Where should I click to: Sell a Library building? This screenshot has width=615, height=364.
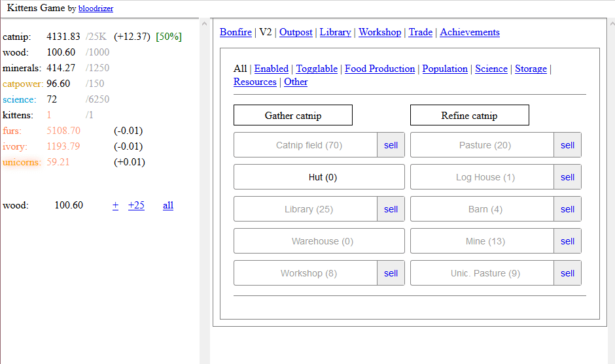391,209
